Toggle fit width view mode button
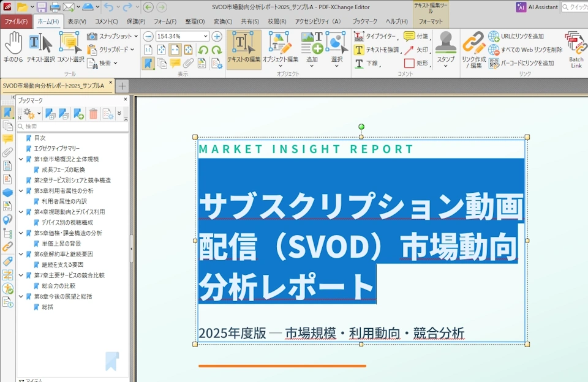This screenshot has height=382, width=588. [175, 50]
